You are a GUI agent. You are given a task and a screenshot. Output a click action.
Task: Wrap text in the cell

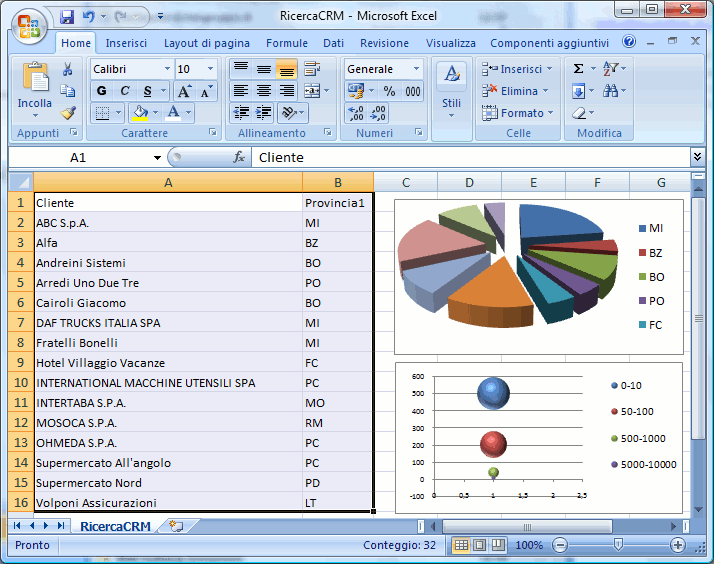coord(312,69)
